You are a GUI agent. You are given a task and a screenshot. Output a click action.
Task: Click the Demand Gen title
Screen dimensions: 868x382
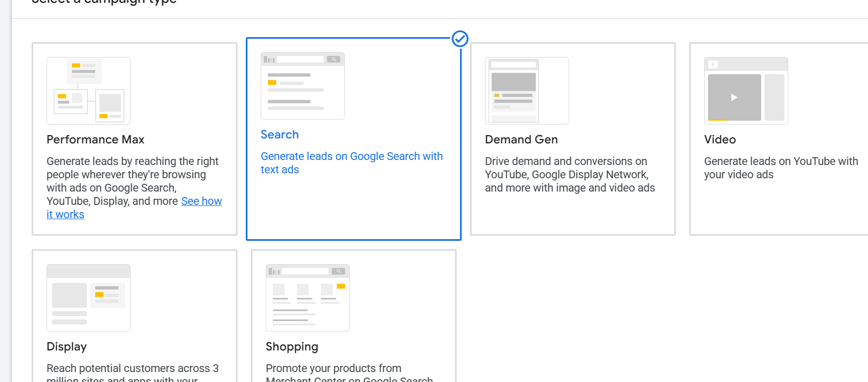pyautogui.click(x=521, y=140)
